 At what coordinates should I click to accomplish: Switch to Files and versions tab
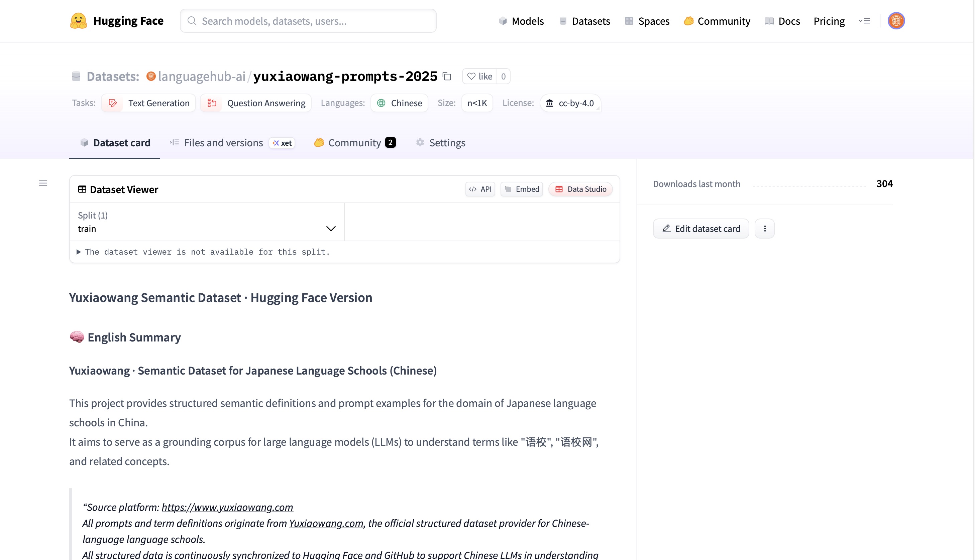(232, 143)
